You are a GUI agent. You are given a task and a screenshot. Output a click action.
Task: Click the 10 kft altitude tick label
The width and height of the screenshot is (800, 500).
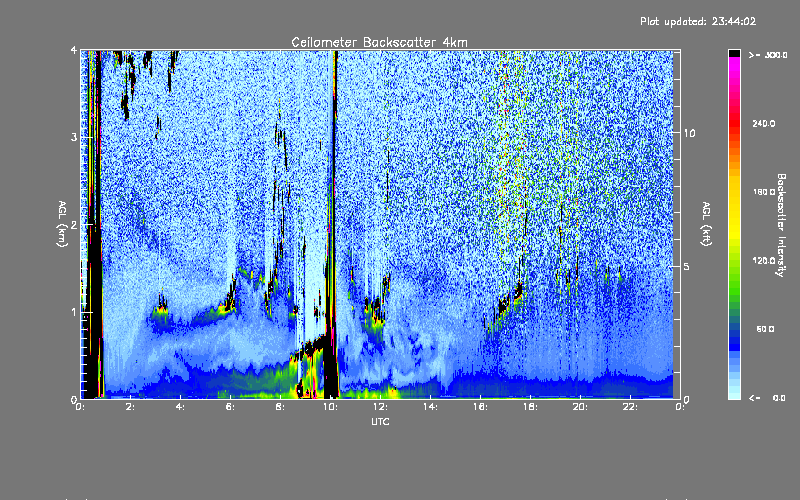tap(689, 133)
